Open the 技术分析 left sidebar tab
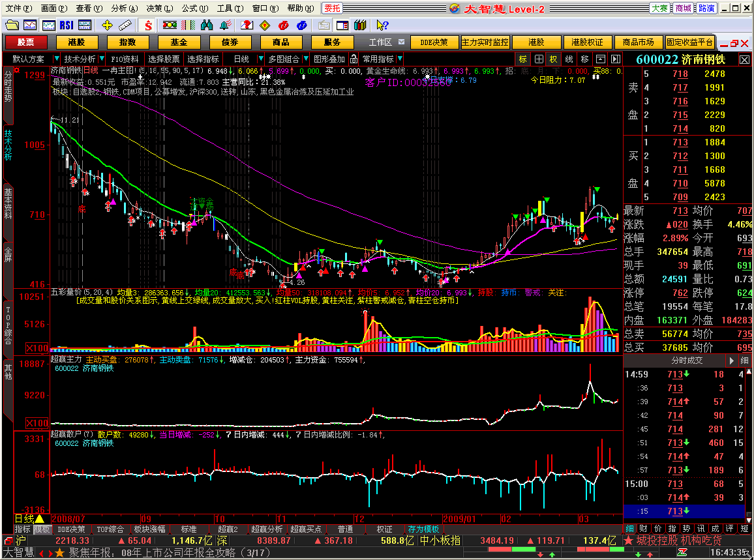The image size is (754, 560). 8,145
